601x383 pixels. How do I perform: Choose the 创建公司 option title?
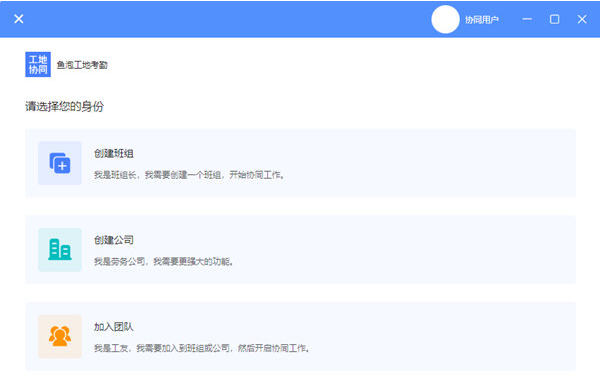point(114,240)
